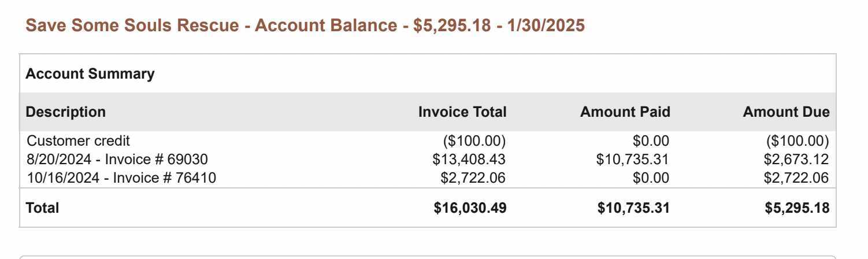Click the $2,673.12 amount due

coord(796,160)
